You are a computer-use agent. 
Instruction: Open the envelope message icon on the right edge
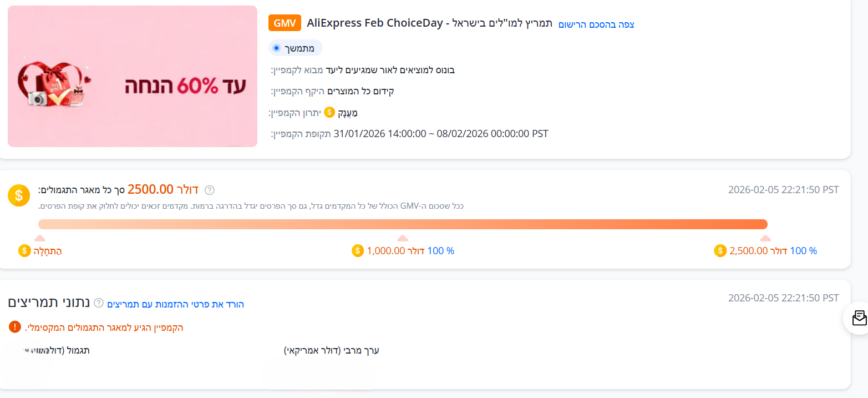[859, 318]
